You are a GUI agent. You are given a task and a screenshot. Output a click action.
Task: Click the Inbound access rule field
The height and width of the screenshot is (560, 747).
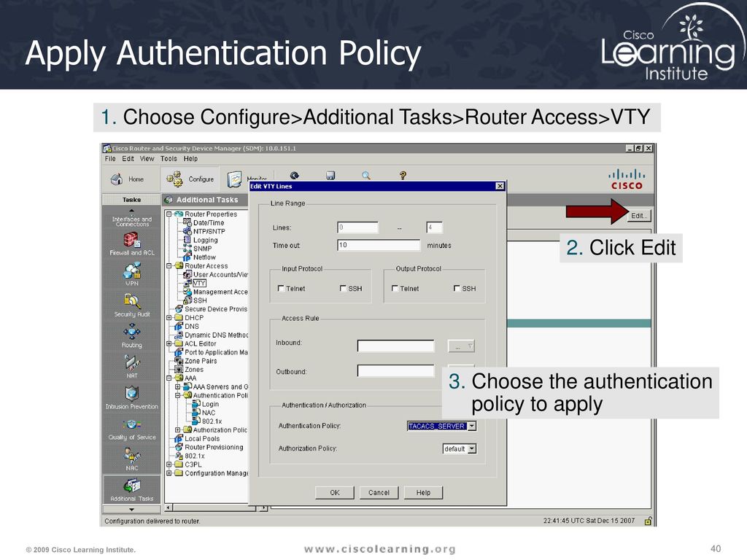(x=396, y=346)
